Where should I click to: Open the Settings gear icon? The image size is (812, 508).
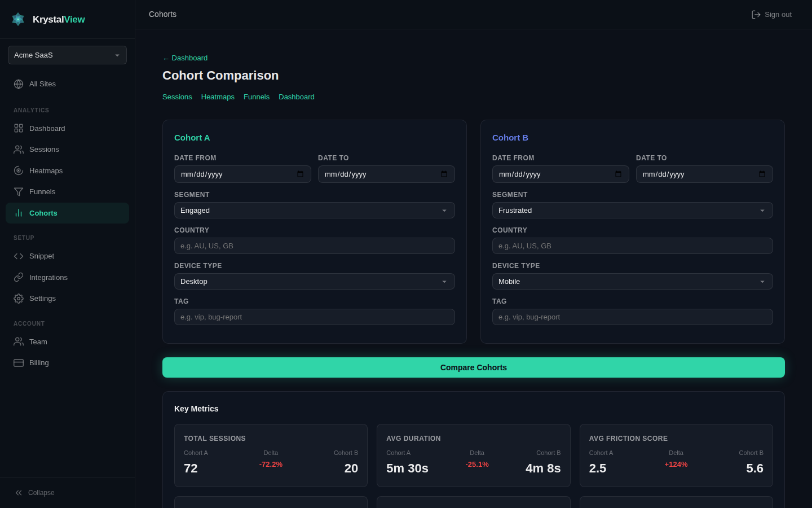(x=19, y=298)
